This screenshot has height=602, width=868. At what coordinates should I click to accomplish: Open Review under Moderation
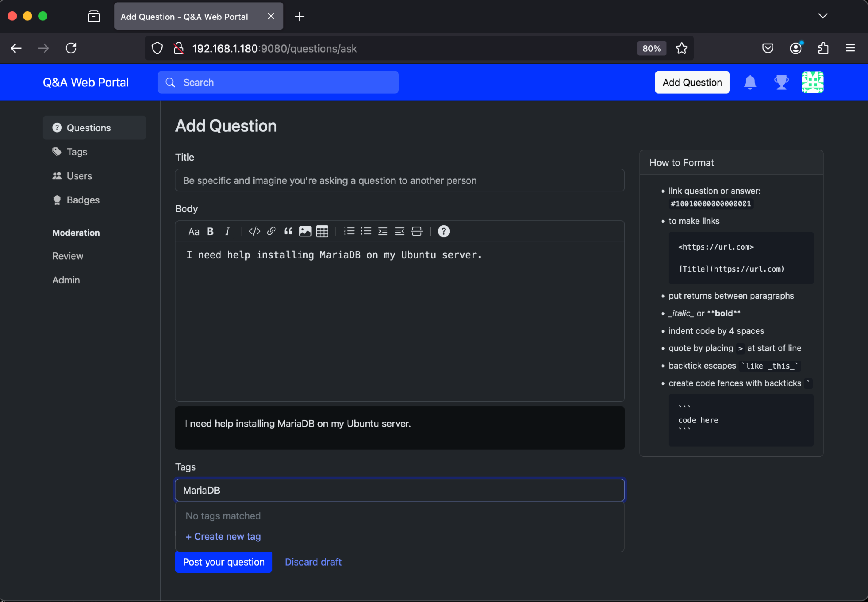[x=67, y=256]
